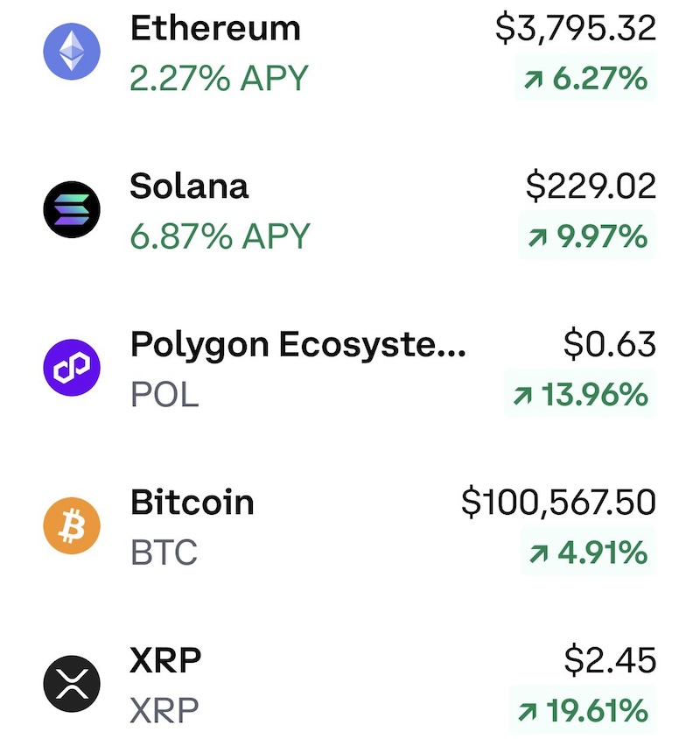The width and height of the screenshot is (700, 739).
Task: Open the Solana asset name
Action: (189, 187)
